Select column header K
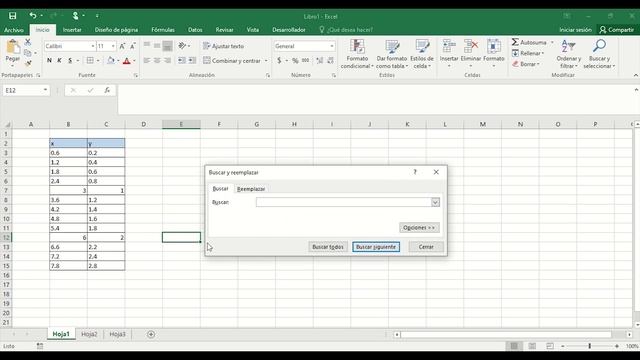 [407, 124]
